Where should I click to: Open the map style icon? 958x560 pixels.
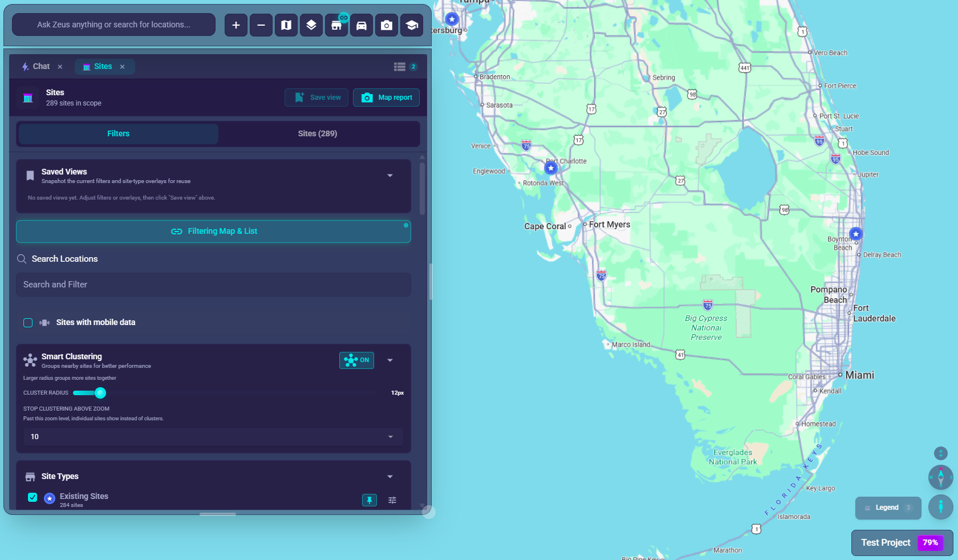tap(286, 25)
